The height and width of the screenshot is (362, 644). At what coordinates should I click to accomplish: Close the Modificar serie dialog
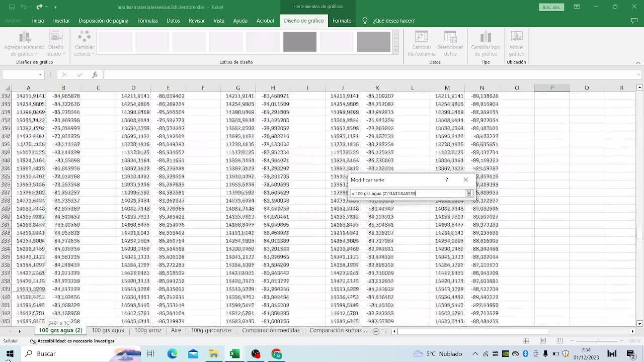(x=466, y=179)
